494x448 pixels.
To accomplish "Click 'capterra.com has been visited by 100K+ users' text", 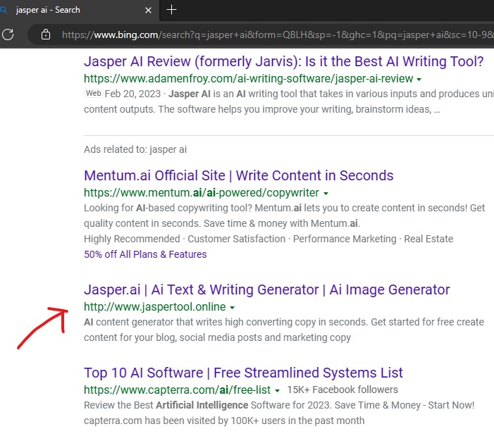I will 224,421.
